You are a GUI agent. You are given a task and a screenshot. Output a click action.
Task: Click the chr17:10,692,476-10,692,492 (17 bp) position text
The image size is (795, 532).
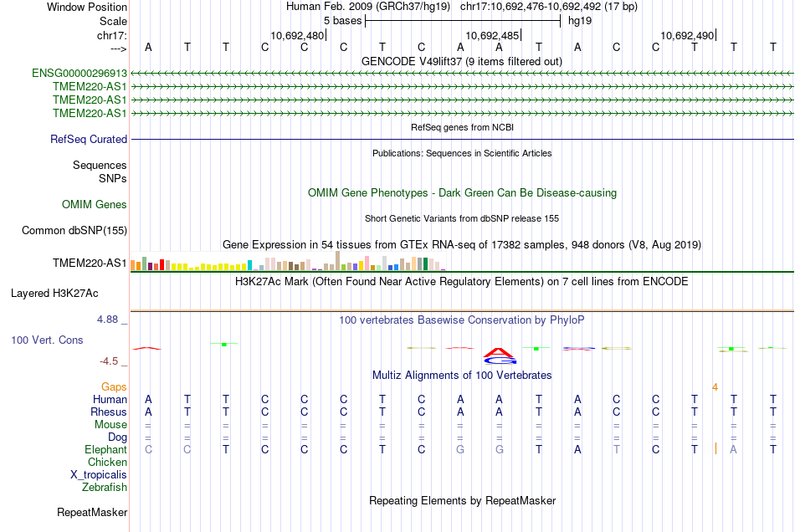point(549,7)
